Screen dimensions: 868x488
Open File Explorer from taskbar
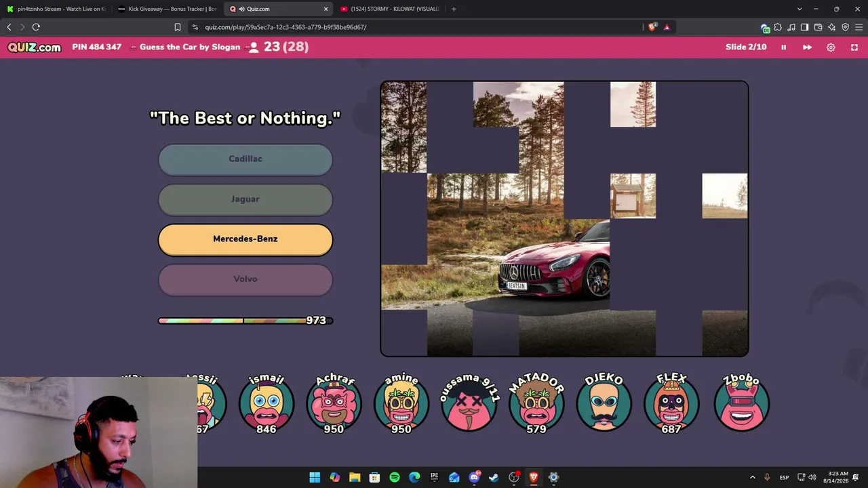(355, 477)
